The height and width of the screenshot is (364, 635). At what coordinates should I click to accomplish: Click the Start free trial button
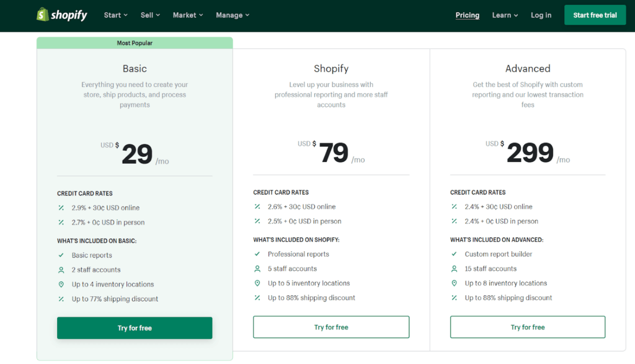point(595,15)
